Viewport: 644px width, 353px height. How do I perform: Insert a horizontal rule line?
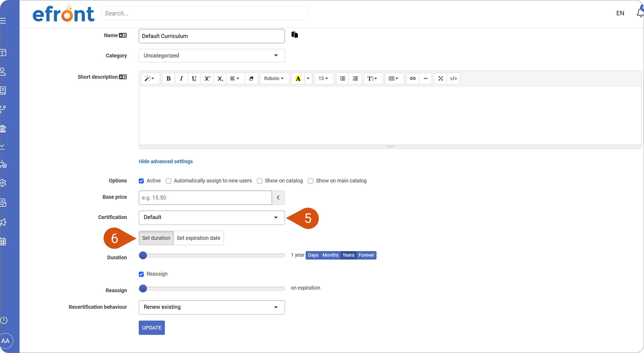tap(426, 79)
